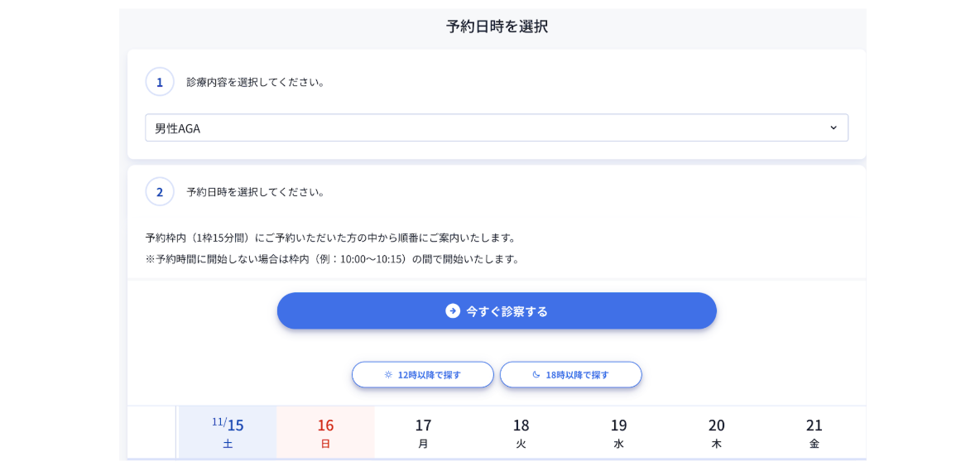Click 診療内容を選択してください instruction text
This screenshot has width=980, height=476.
click(x=257, y=82)
